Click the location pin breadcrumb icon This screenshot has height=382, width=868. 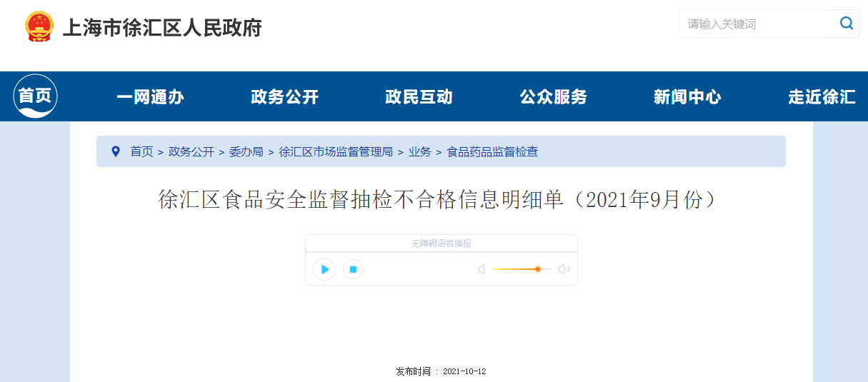point(116,151)
